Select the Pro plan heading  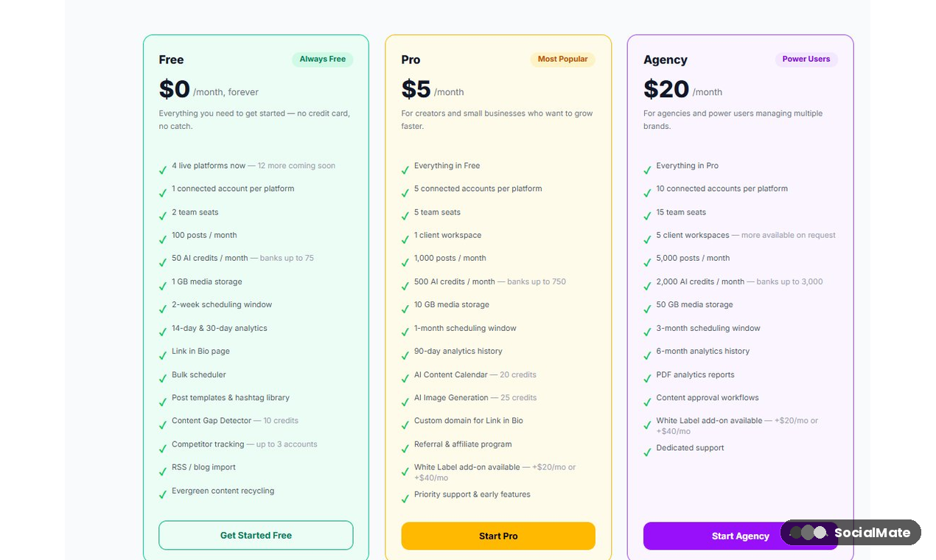(x=411, y=60)
